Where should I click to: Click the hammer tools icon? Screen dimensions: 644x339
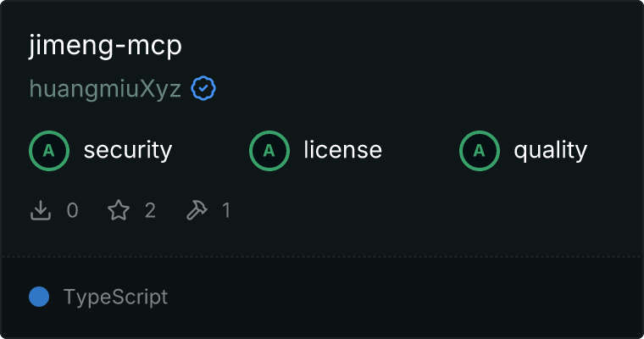click(197, 210)
